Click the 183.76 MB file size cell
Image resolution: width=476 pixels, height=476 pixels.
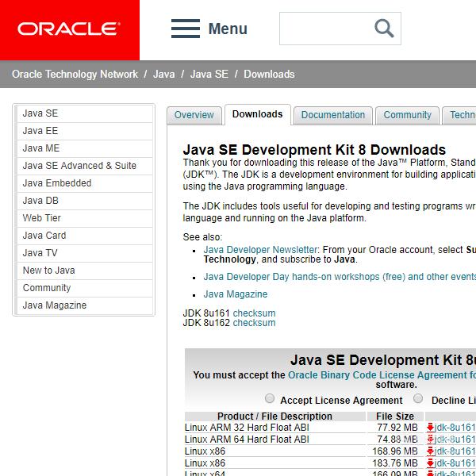coord(395,463)
